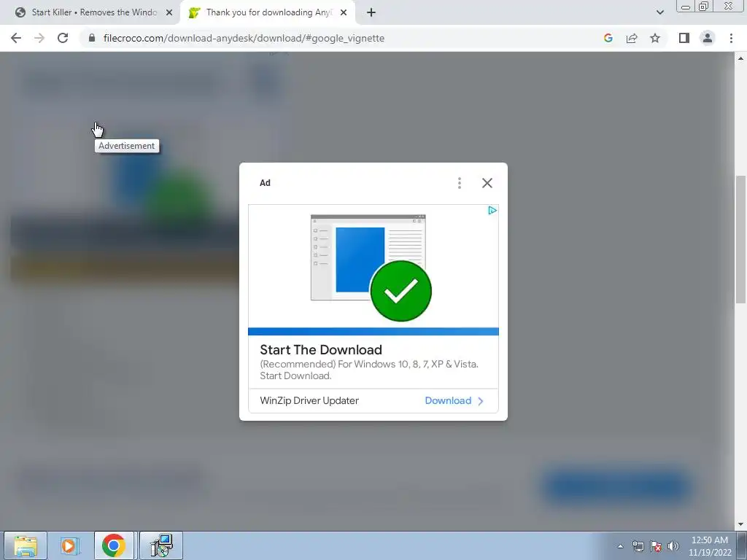Dismiss the ad with X button
Image resolution: width=747 pixels, height=560 pixels.
coord(487,183)
